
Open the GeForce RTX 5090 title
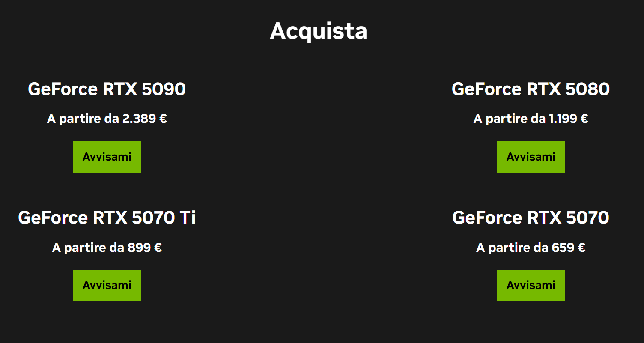click(x=107, y=89)
